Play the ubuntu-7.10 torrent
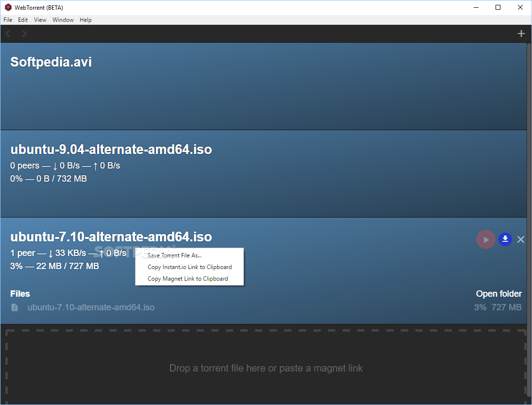532x405 pixels. coord(486,239)
